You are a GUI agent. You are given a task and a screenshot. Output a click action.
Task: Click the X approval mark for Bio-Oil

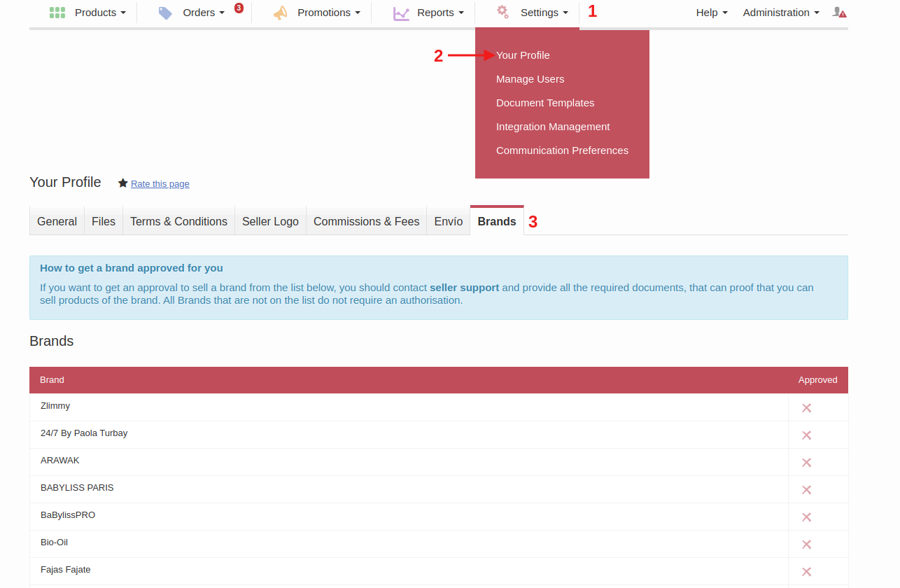(x=806, y=544)
